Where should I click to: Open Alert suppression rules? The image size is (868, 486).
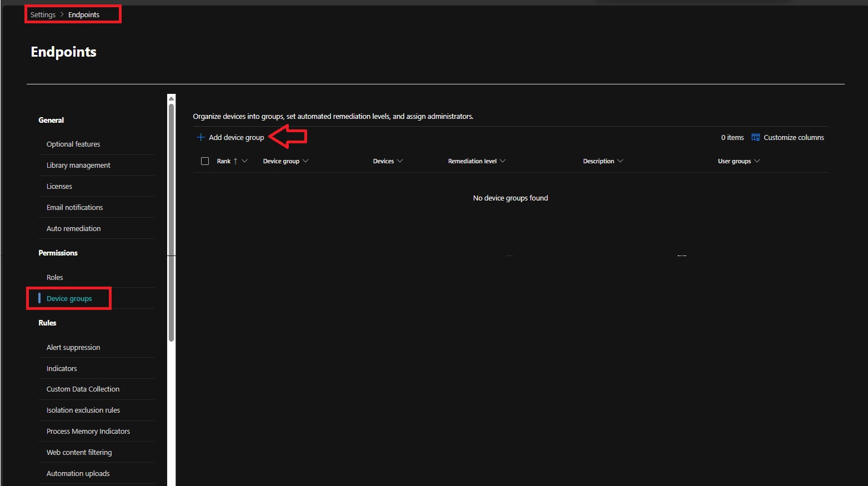(73, 348)
